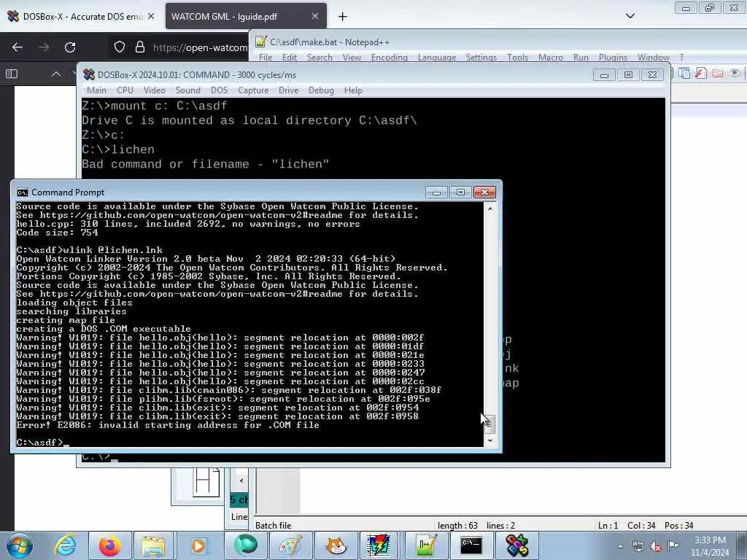Open the muted volume tray icon
747x560 pixels.
[x=656, y=547]
